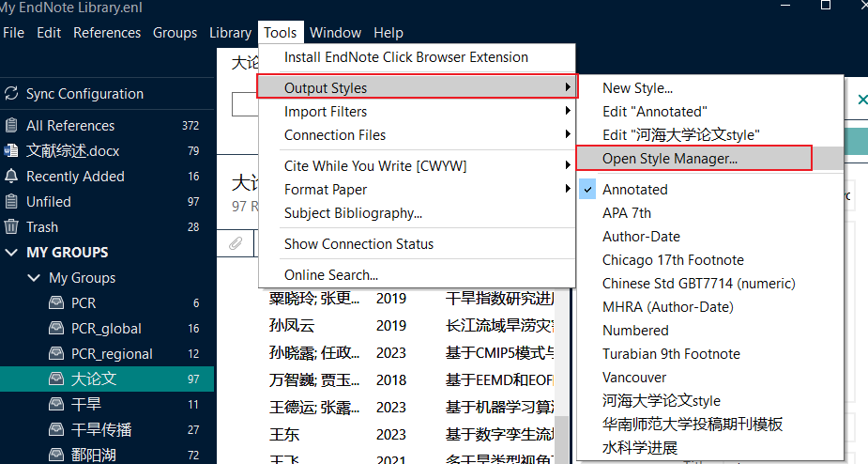Screen dimensions: 868x464
Task: Collapse the MY GROUPS section
Action: click(11, 253)
